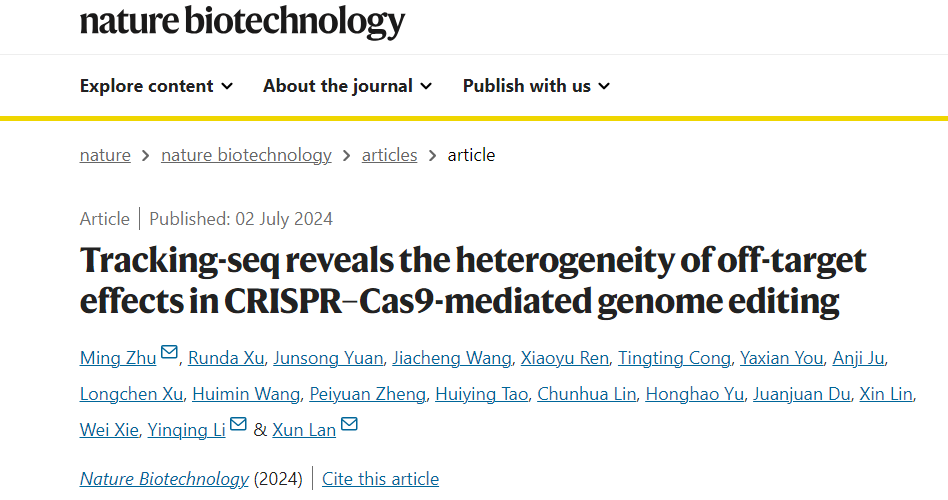
Task: Click the nature biotechnology logo
Action: click(x=242, y=22)
